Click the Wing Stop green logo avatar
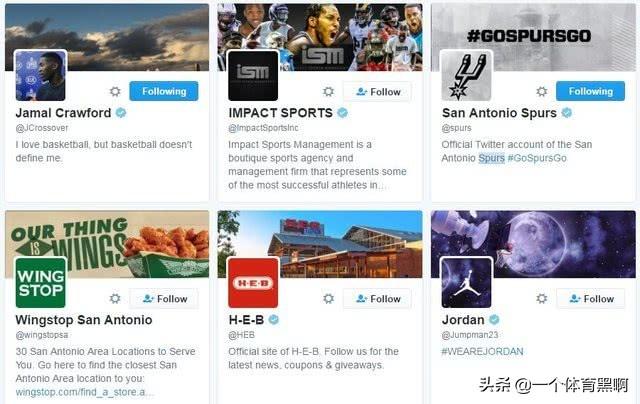640x404 pixels. [40, 282]
